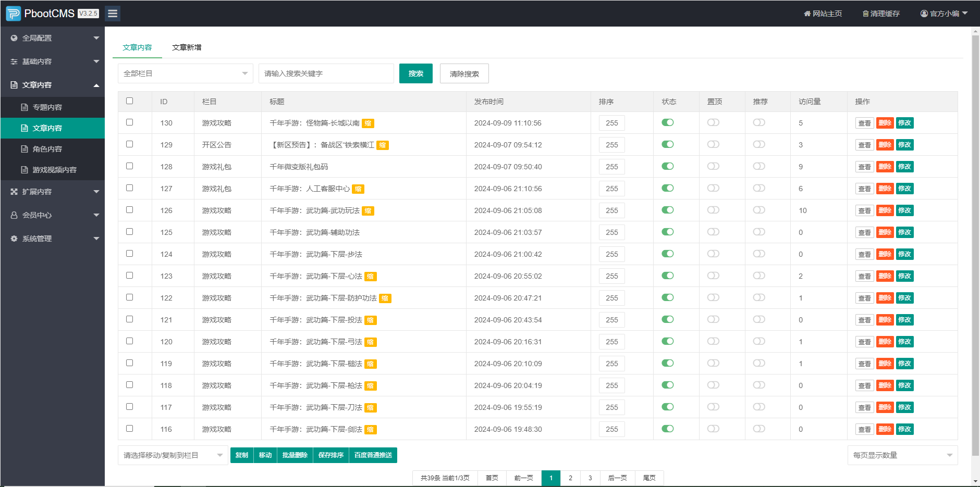Check the checkbox for article ID 116
Screen dimensions: 980x487
(x=130, y=429)
